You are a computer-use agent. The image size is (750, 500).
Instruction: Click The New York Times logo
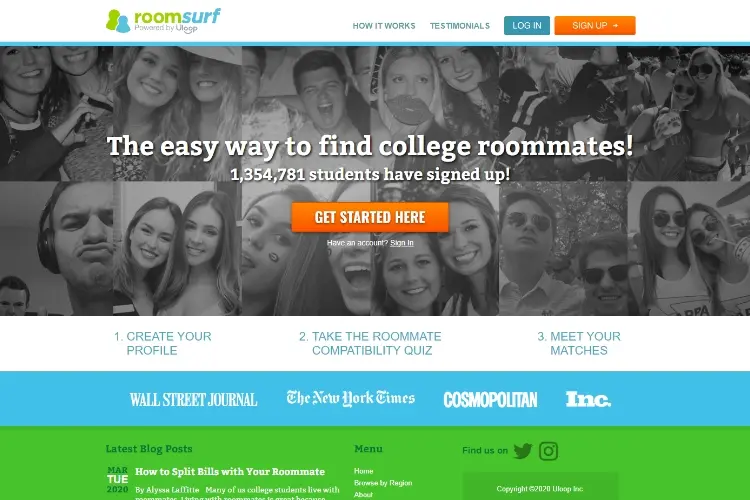click(351, 398)
